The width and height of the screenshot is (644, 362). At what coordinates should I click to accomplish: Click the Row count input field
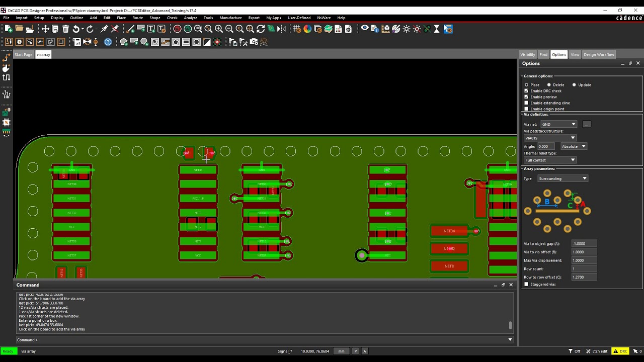coord(584,269)
